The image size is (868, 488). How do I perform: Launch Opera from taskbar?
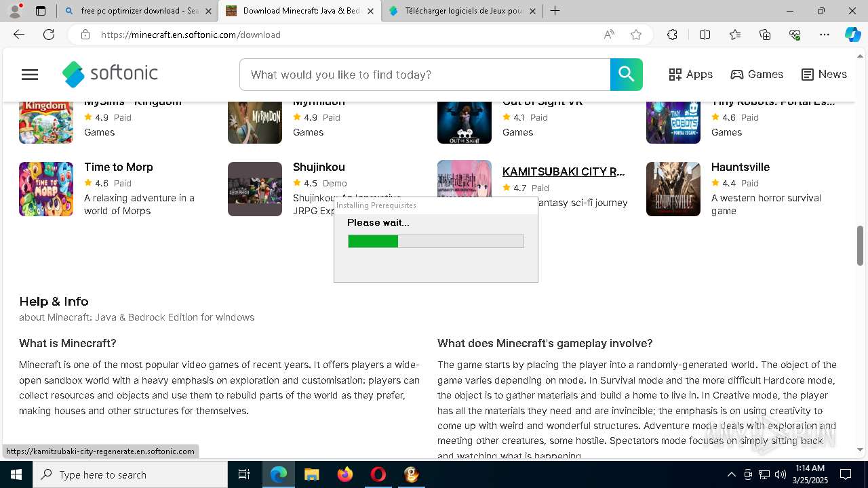(x=378, y=474)
